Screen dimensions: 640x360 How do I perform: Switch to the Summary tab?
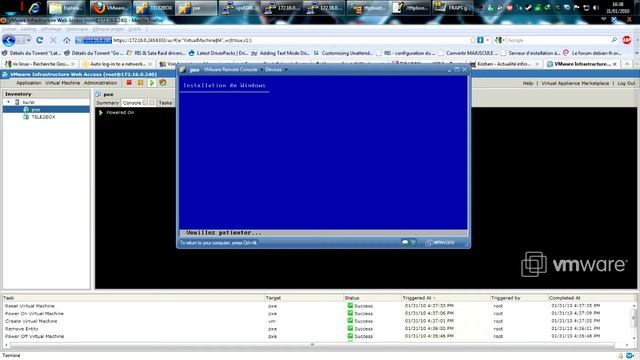(108, 103)
